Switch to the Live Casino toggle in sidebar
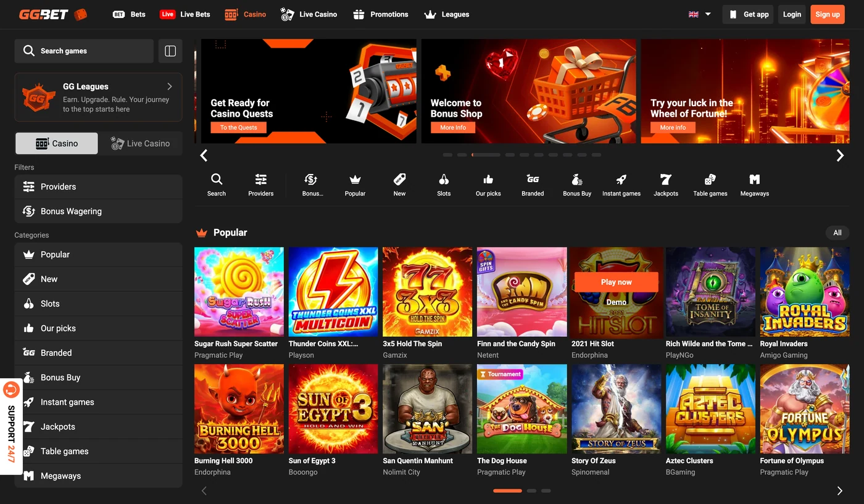 140,143
